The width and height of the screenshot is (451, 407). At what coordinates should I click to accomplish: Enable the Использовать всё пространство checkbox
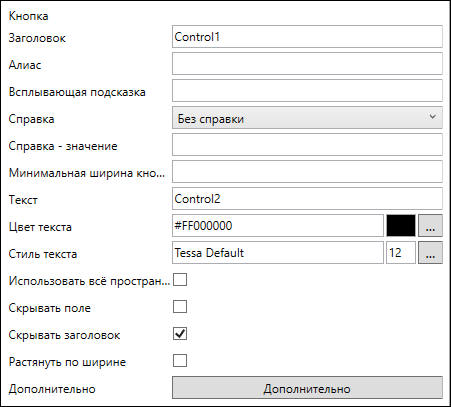(180, 280)
